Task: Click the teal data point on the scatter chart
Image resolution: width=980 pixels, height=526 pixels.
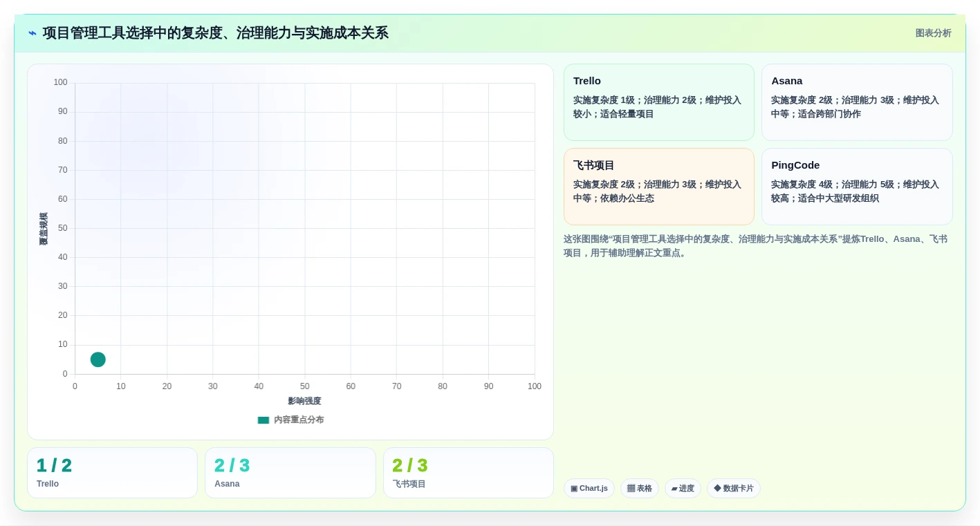Action: tap(98, 359)
